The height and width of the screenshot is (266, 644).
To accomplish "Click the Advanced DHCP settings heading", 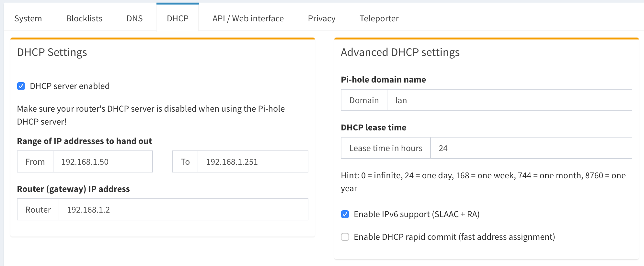I will [x=400, y=52].
